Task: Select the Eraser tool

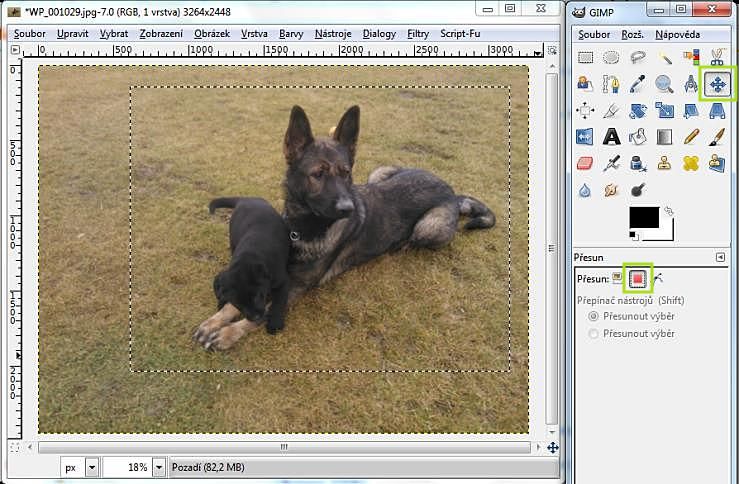Action: coord(586,162)
